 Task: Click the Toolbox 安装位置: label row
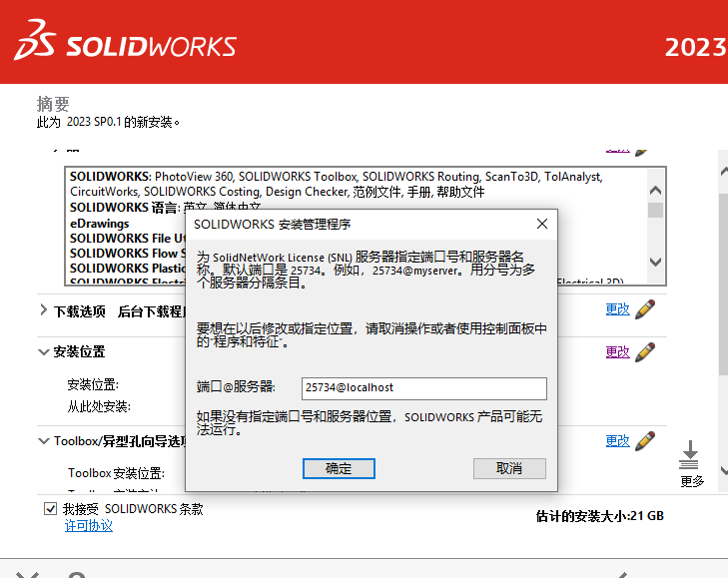(116, 473)
